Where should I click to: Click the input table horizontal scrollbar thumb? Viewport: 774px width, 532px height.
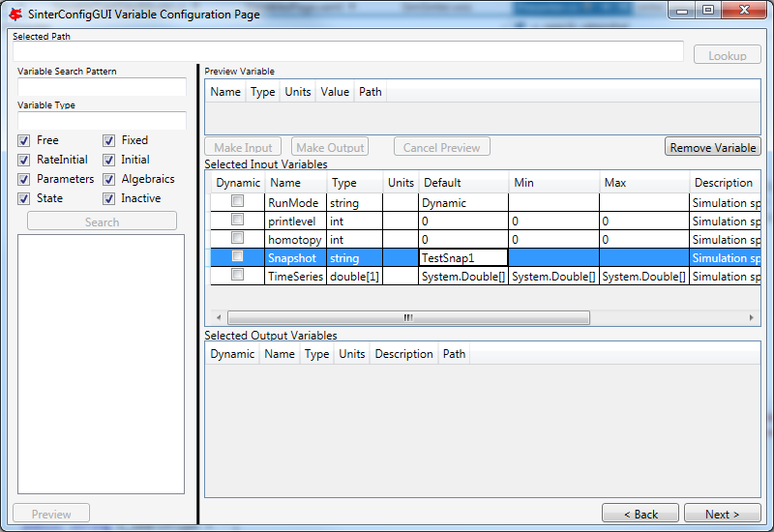pos(408,317)
